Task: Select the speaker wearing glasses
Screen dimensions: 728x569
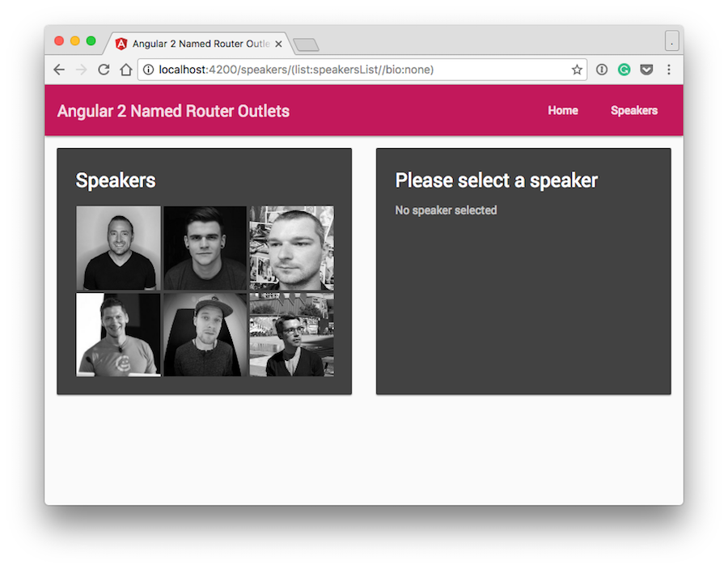Action: click(x=291, y=334)
